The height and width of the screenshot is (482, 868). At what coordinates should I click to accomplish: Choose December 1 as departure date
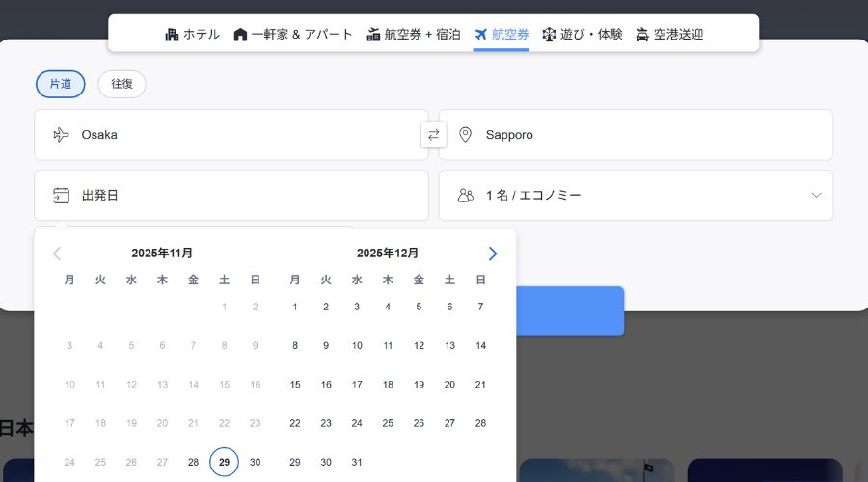tap(295, 307)
